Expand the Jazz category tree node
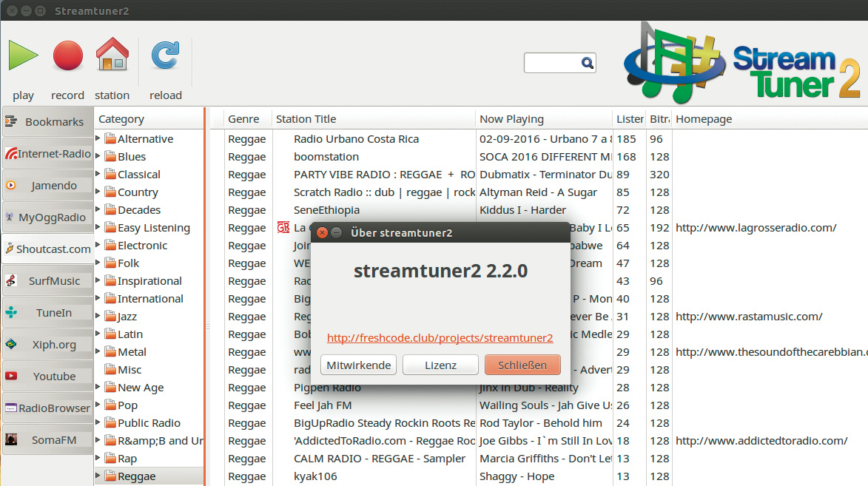The width and height of the screenshot is (868, 486). 98,316
